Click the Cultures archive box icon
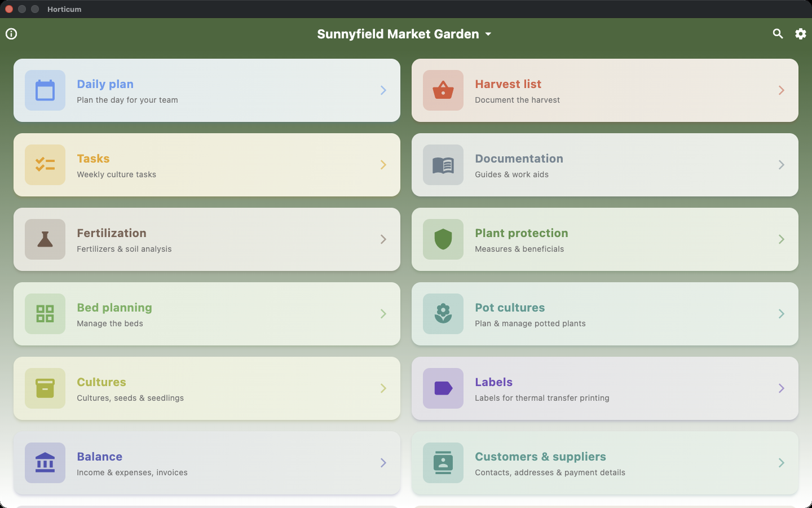Viewport: 812px width, 508px height. 45,388
